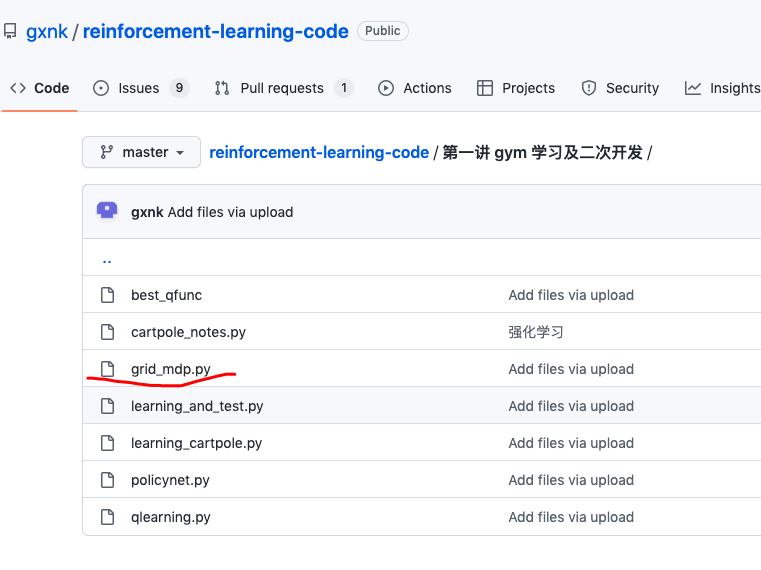
Task: Open qlearning.py file
Action: coord(171,517)
